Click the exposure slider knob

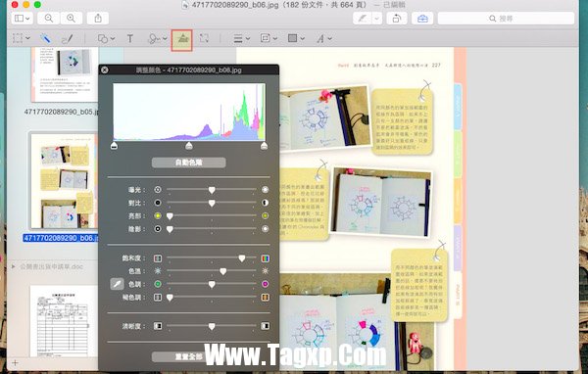[212, 190]
